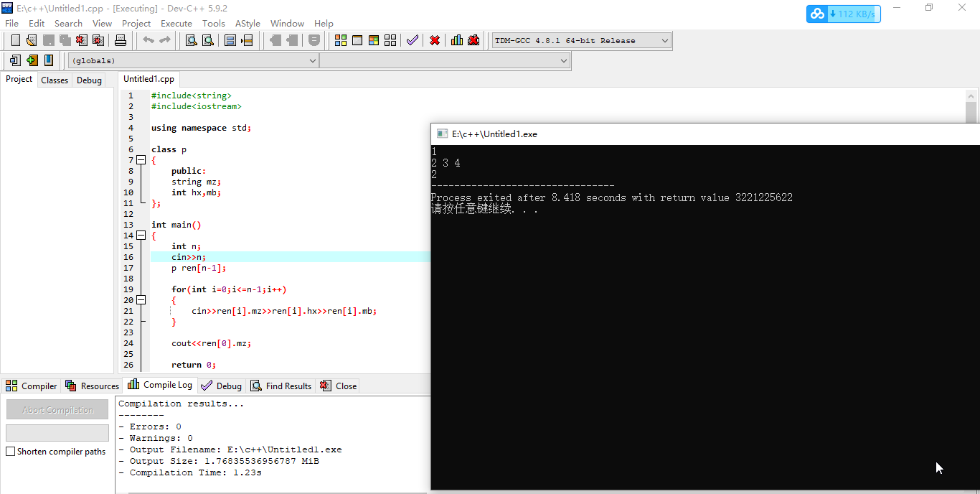The width and height of the screenshot is (980, 494).
Task: Open the Compiler bottom tab
Action: tap(32, 386)
